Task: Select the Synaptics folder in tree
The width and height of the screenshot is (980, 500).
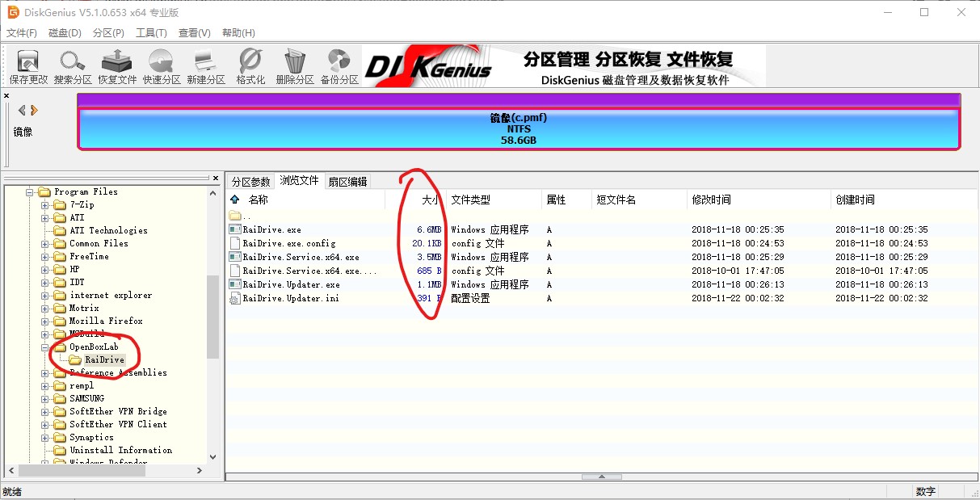Action: click(91, 437)
